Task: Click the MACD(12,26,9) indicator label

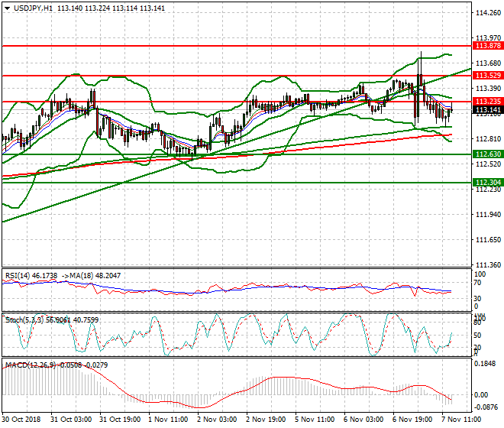Action: point(31,365)
